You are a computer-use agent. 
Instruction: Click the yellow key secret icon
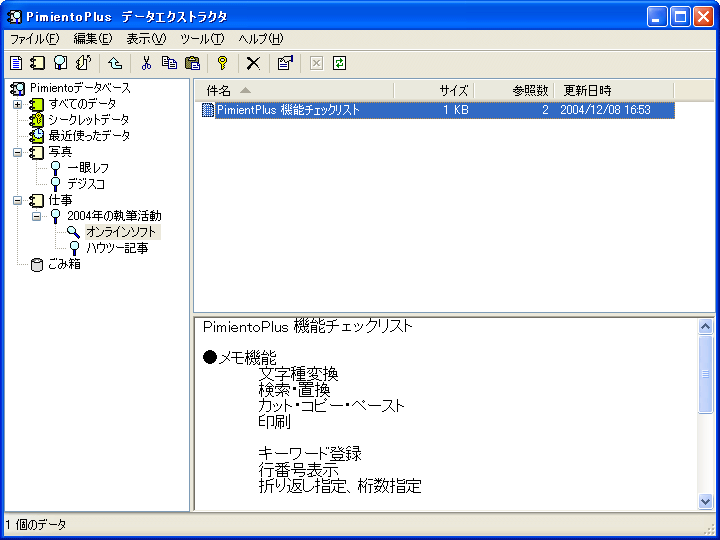(x=223, y=63)
